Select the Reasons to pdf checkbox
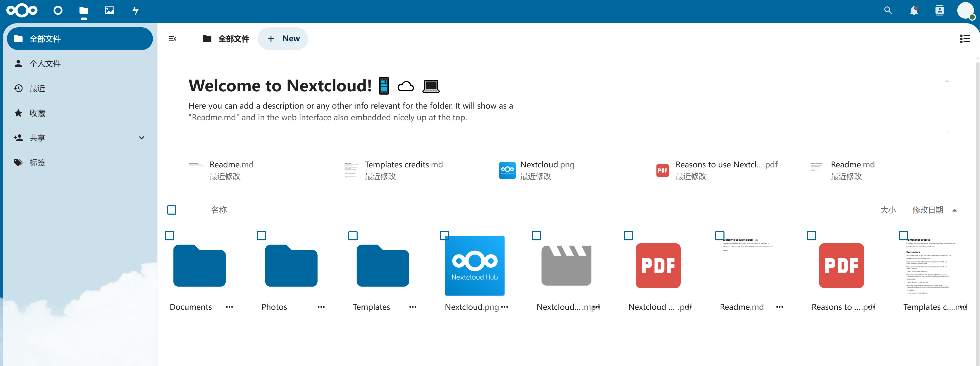Viewport: 980px width, 366px height. 811,236
